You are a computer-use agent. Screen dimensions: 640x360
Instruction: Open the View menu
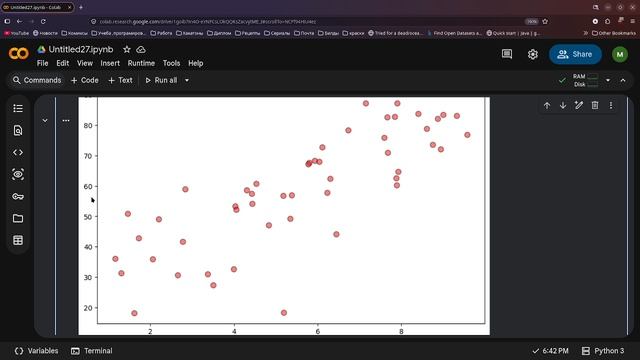pos(85,63)
